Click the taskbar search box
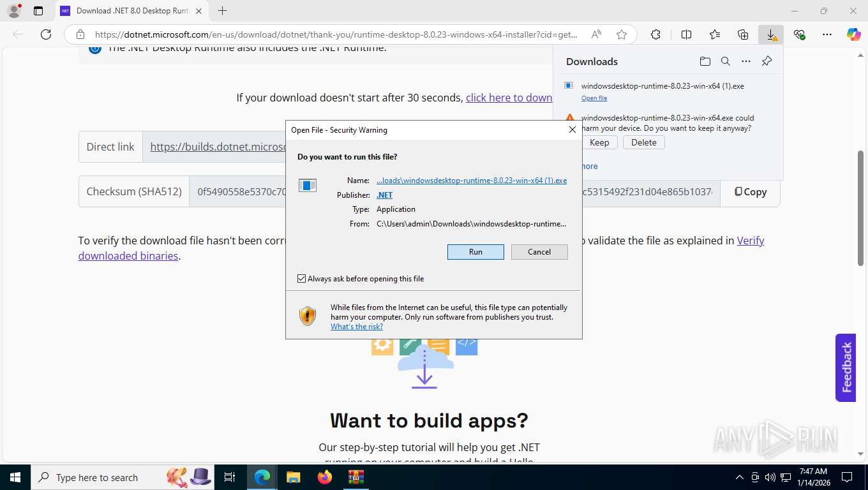Image resolution: width=868 pixels, height=490 pixels. point(123,477)
